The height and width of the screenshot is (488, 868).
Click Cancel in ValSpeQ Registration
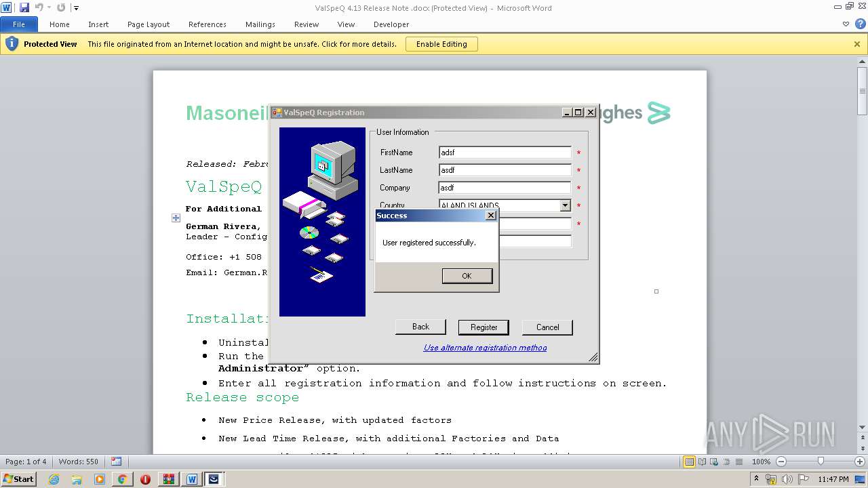[548, 327]
